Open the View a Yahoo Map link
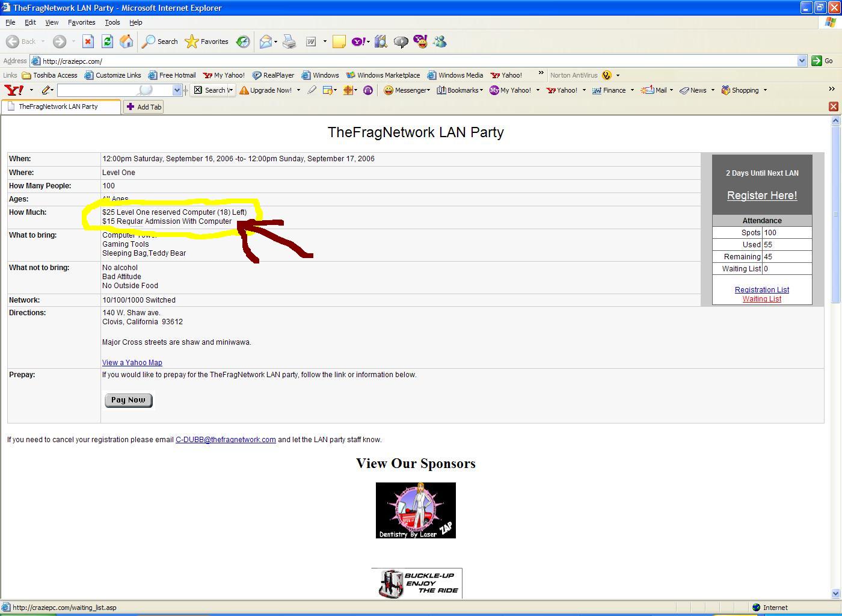Viewport: 842px width, 616px height. (132, 363)
